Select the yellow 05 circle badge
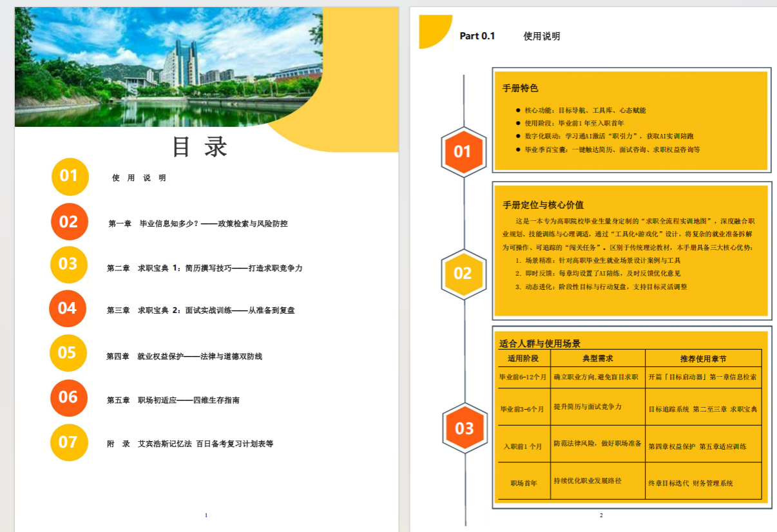Screen dimensions: 777x532 68,353
